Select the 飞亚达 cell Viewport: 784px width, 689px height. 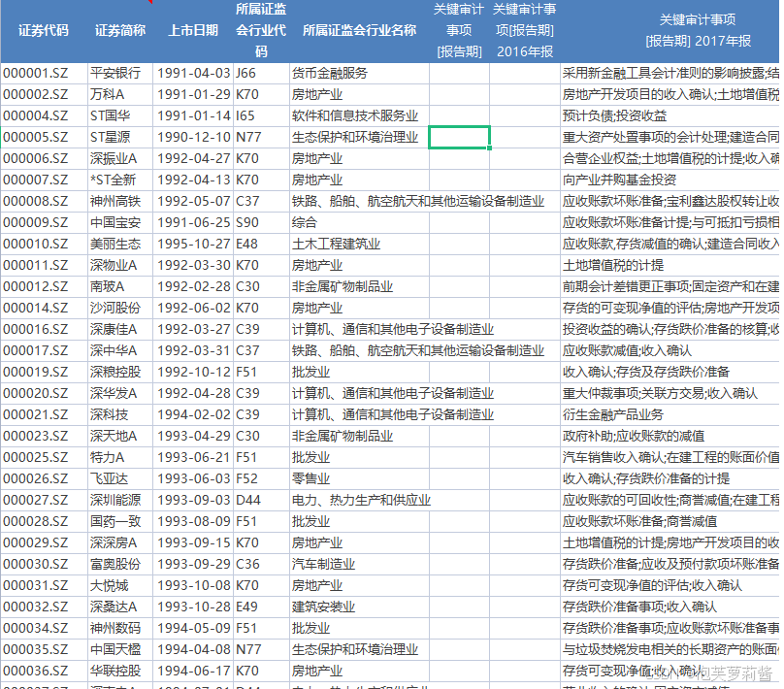[x=120, y=478]
